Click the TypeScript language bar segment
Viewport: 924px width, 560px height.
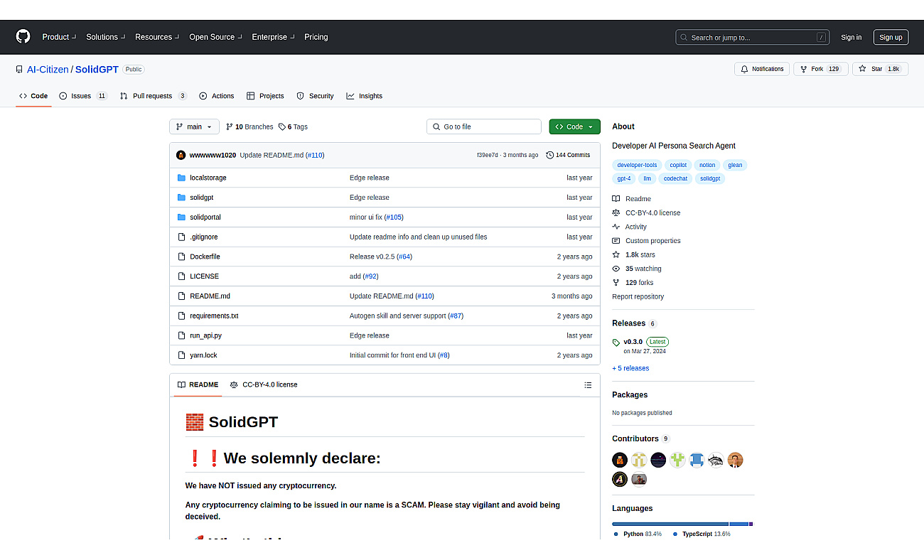pos(738,524)
